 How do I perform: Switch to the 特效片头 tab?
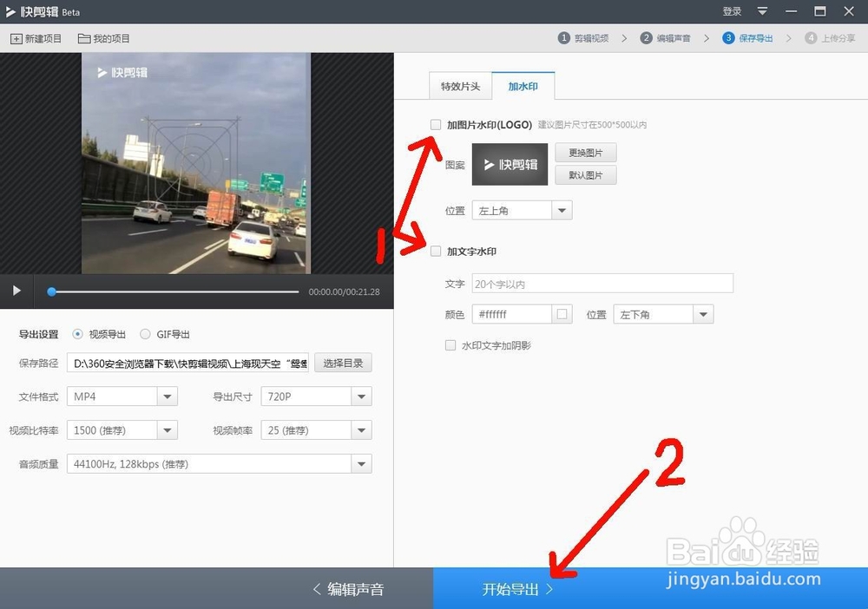pyautogui.click(x=460, y=86)
